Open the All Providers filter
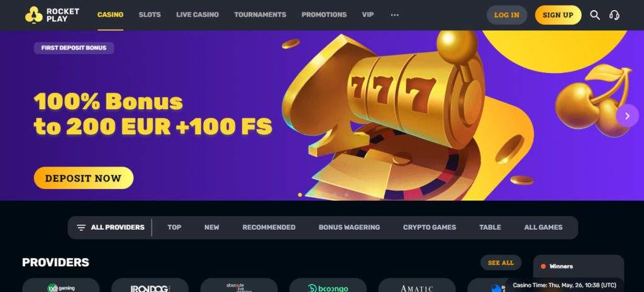The height and width of the screenshot is (292, 644). [111, 227]
